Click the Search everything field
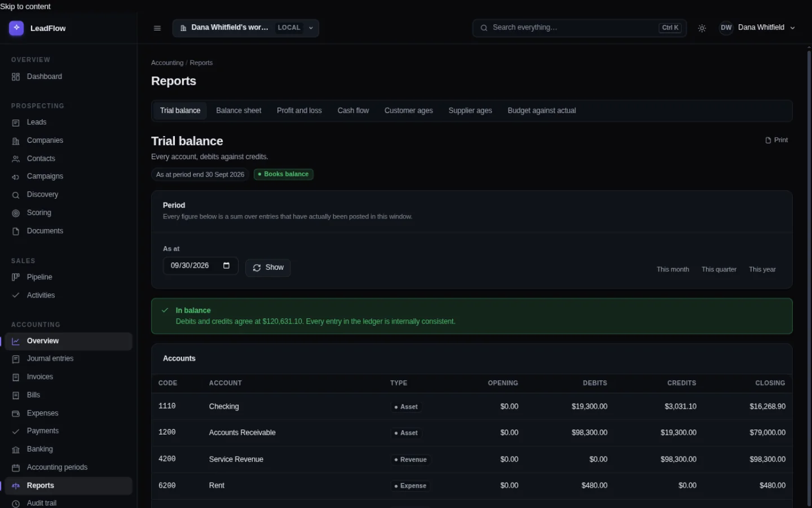Image resolution: width=812 pixels, height=508 pixels. click(x=579, y=28)
